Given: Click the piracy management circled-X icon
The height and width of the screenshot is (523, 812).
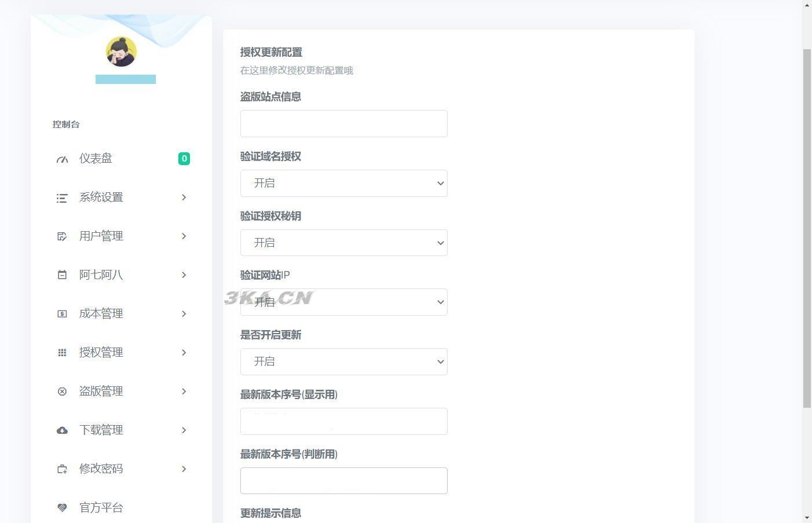Looking at the screenshot, I should (62, 392).
